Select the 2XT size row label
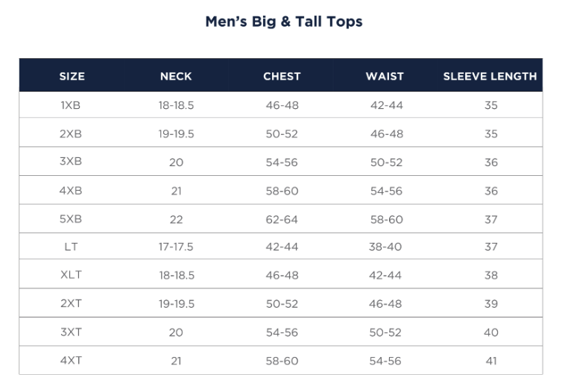562x392 pixels. tap(71, 303)
